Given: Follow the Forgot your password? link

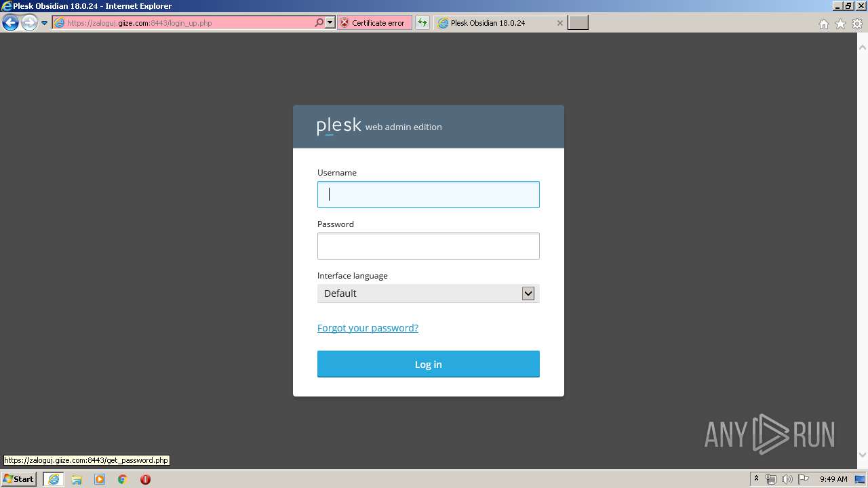Looking at the screenshot, I should 368,328.
